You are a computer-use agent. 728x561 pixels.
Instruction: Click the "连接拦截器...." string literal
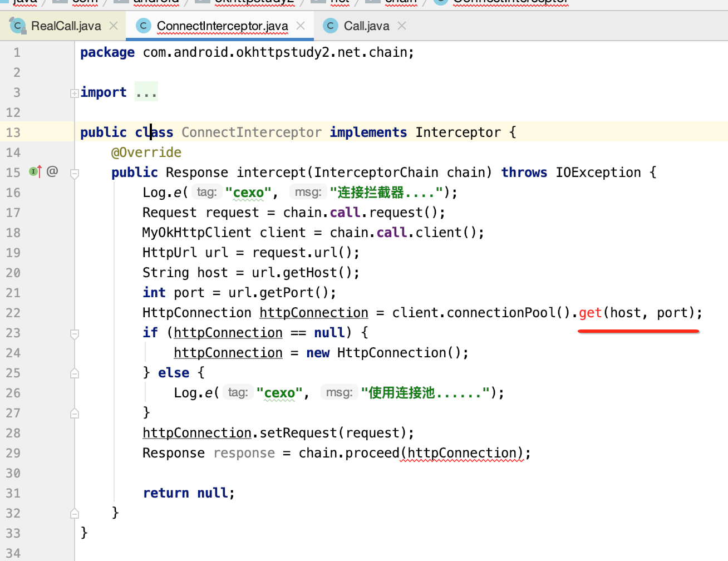click(x=386, y=193)
